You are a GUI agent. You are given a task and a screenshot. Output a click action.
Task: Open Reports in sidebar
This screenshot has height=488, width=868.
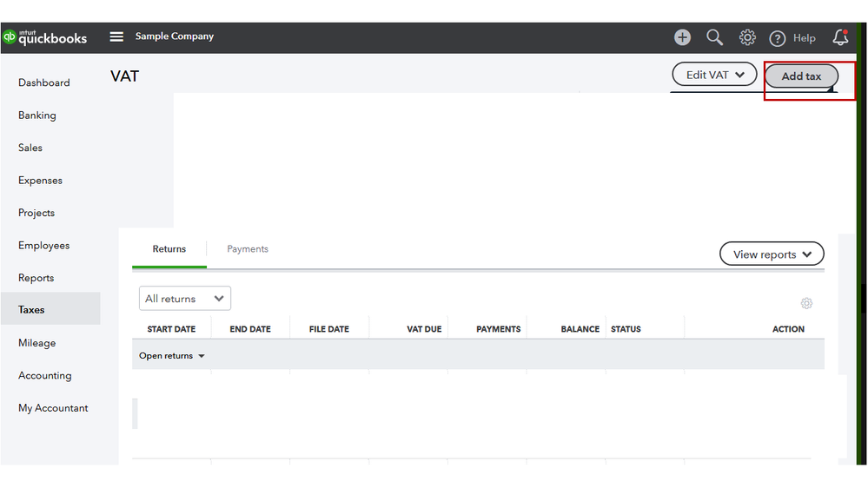(36, 278)
